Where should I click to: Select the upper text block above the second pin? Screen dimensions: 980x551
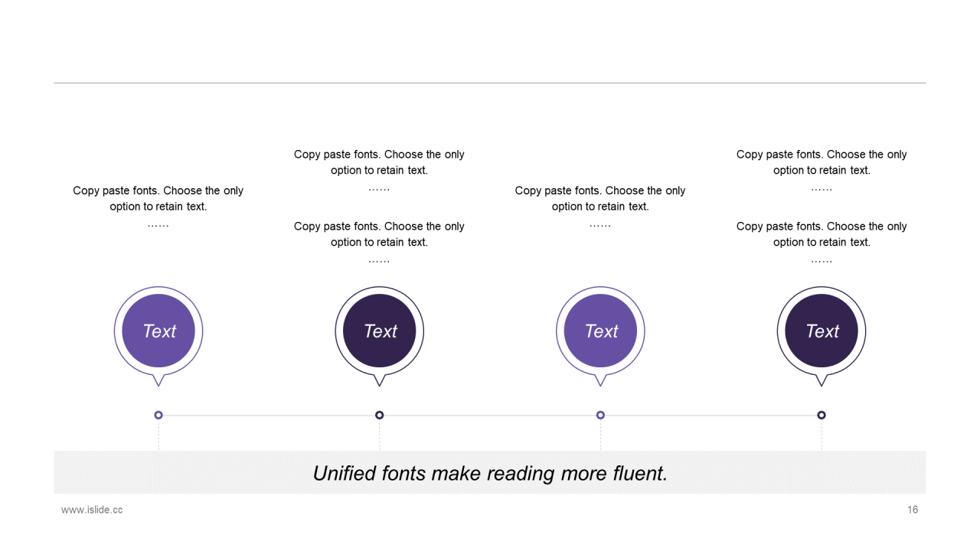[380, 171]
